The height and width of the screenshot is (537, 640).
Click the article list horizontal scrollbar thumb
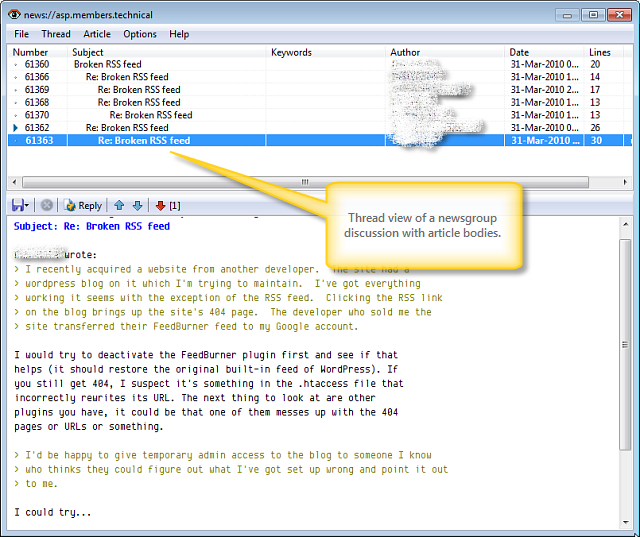coord(305,182)
